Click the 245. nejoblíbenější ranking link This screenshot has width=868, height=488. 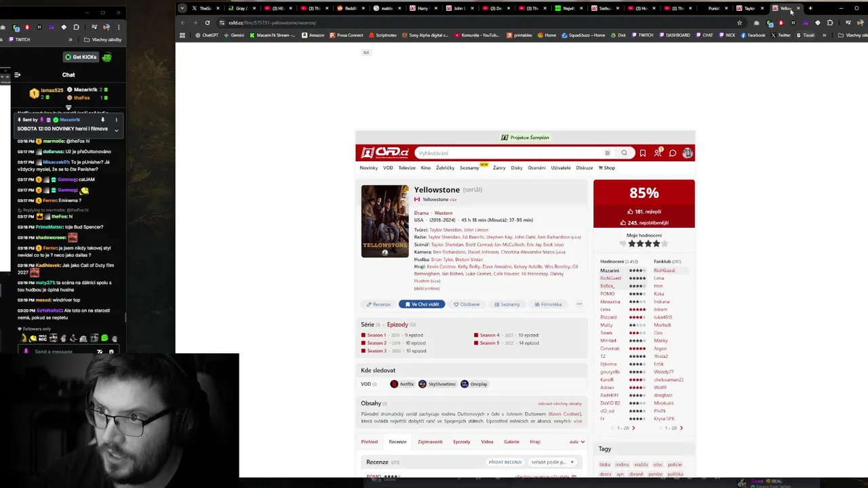pyautogui.click(x=644, y=223)
